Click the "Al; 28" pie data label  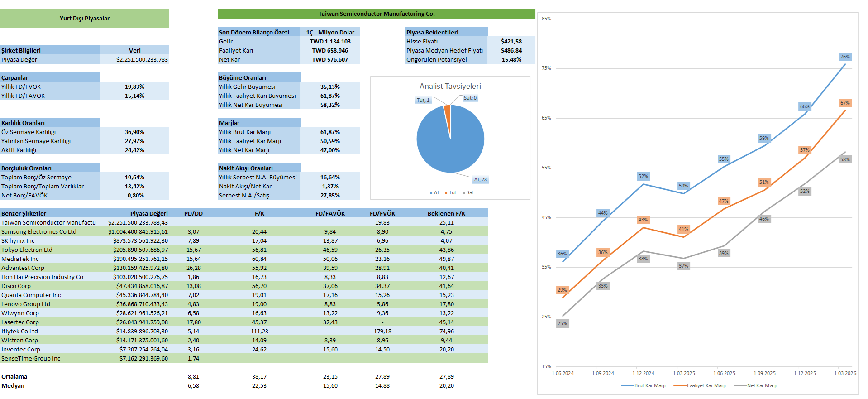point(481,180)
